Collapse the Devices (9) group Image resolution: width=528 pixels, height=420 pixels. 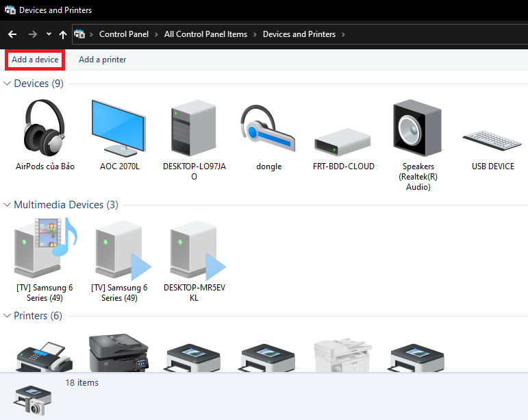coord(7,84)
